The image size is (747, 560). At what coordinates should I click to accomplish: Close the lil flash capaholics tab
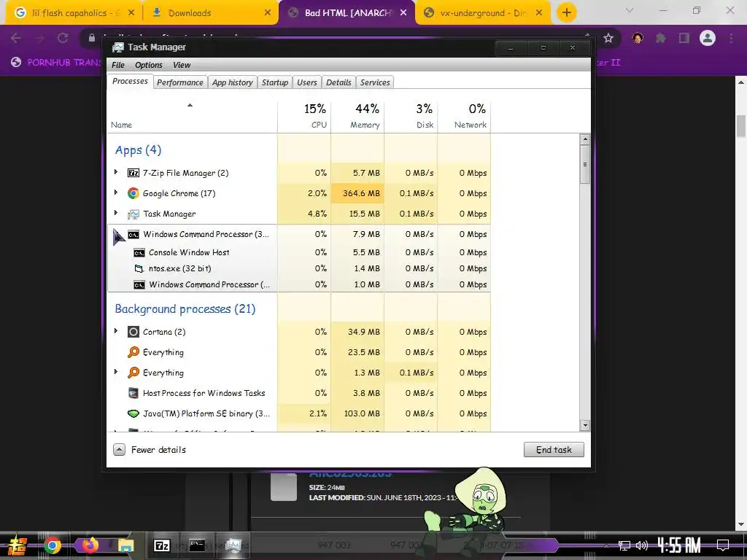coord(131,13)
